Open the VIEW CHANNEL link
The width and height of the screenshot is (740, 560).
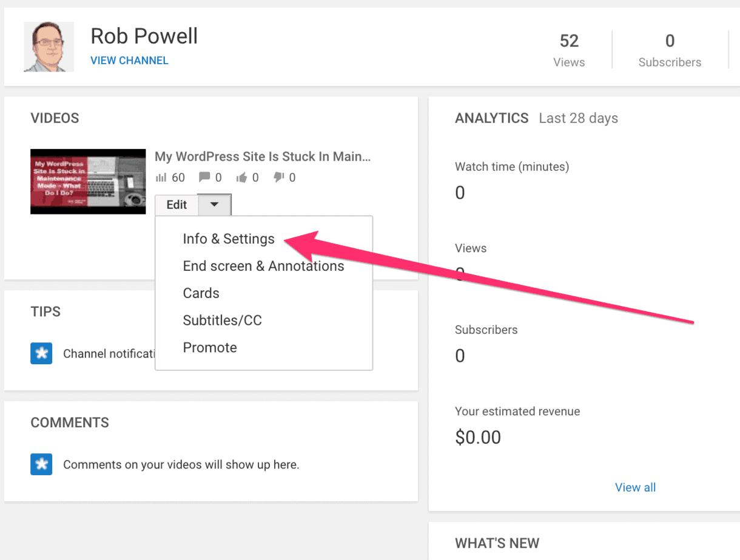tap(129, 60)
